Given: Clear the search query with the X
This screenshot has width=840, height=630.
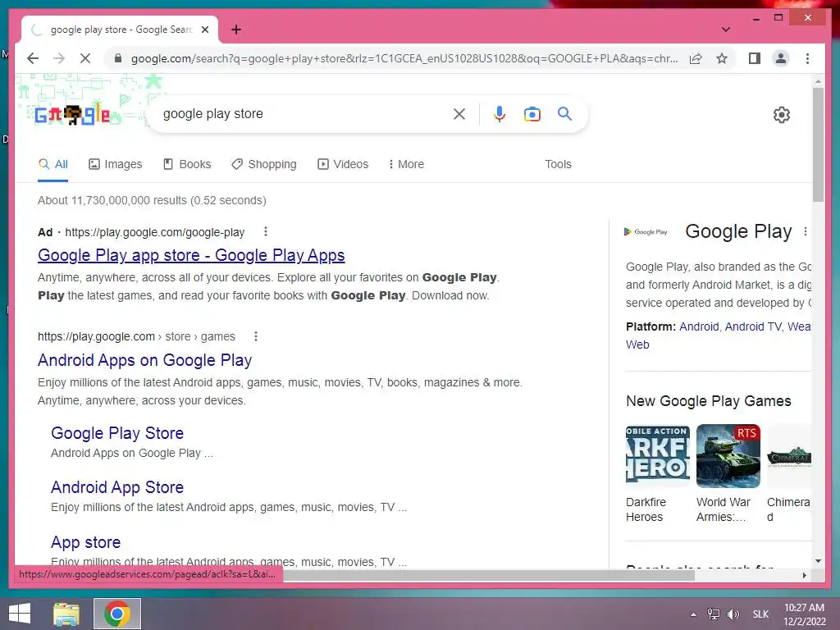Looking at the screenshot, I should click(459, 113).
